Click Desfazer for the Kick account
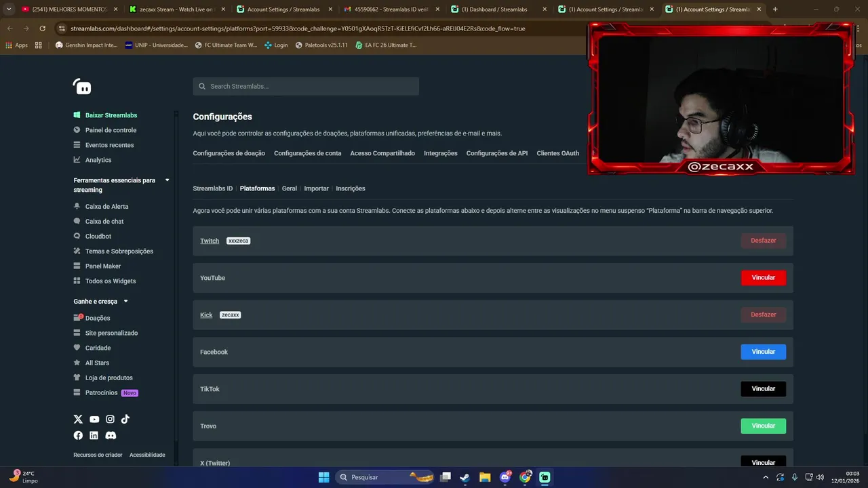Viewport: 868px width, 488px height. 763,314
